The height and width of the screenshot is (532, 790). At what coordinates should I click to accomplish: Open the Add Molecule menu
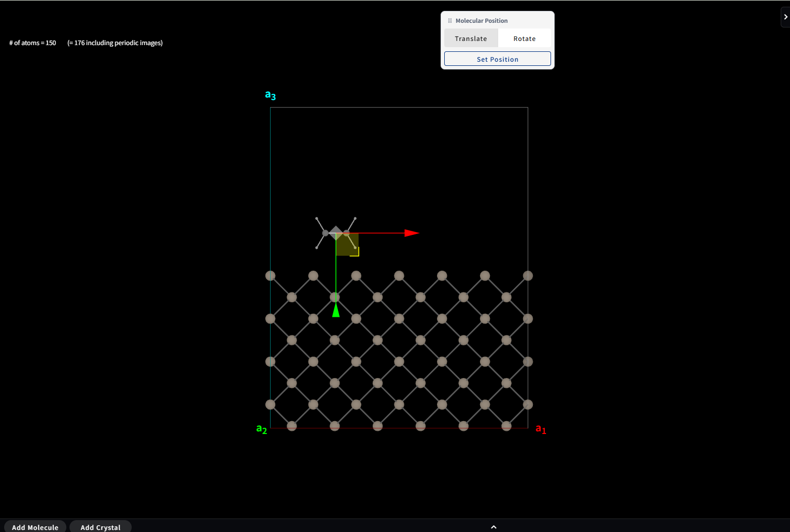pyautogui.click(x=35, y=527)
